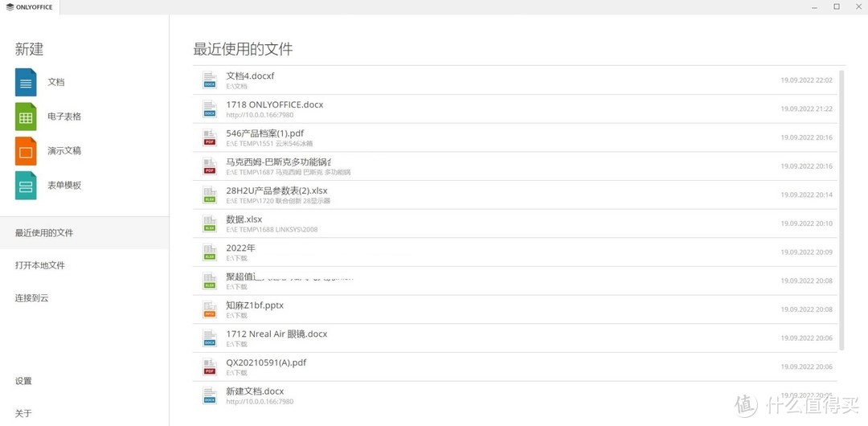Click the DOCX icon of 1718 ONLYOFFICE.docx

(x=209, y=109)
